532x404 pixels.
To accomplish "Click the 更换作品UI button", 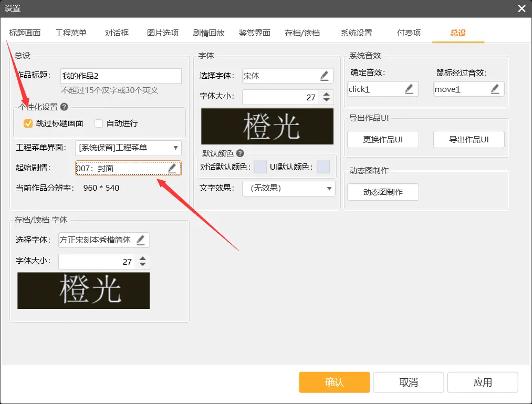I will point(382,139).
